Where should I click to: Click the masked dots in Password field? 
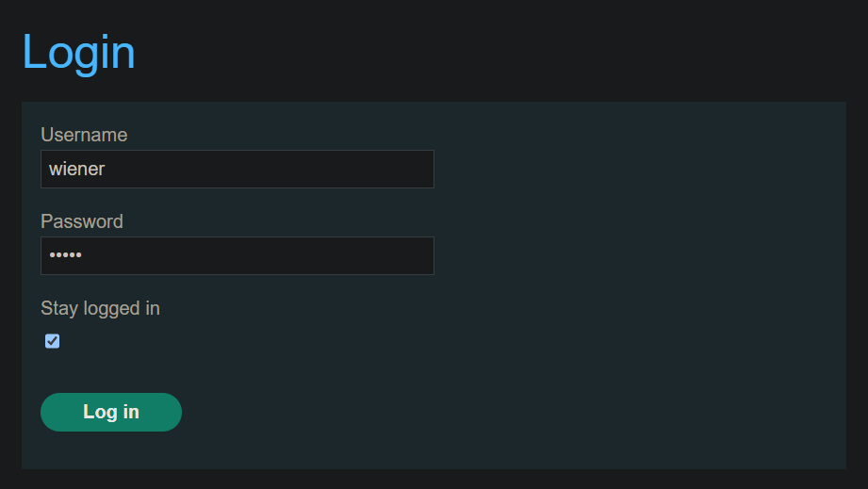[66, 256]
